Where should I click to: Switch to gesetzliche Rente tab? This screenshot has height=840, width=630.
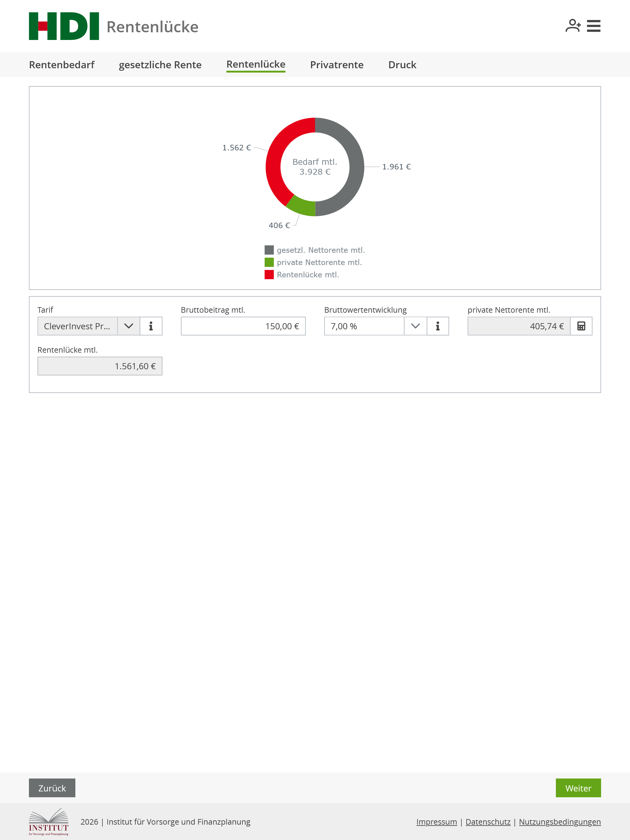(160, 65)
